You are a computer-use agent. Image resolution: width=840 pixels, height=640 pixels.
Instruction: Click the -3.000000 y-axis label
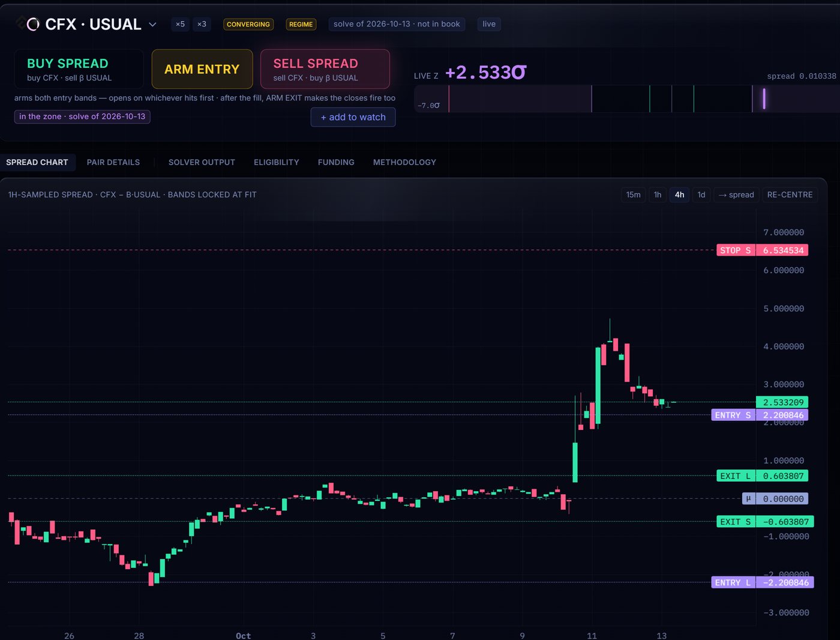point(786,612)
